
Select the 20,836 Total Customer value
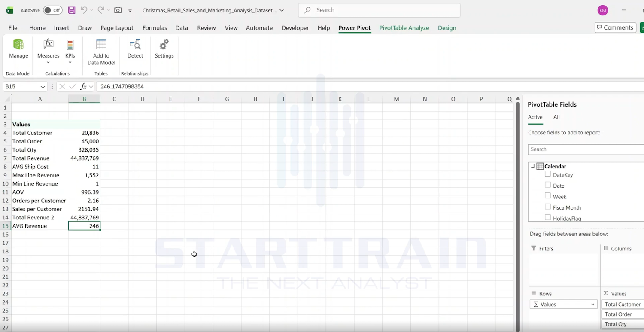84,133
